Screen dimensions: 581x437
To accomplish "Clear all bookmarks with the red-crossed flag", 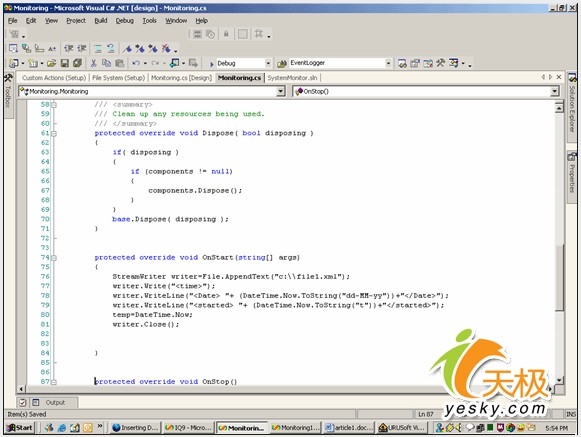I will coord(166,49).
